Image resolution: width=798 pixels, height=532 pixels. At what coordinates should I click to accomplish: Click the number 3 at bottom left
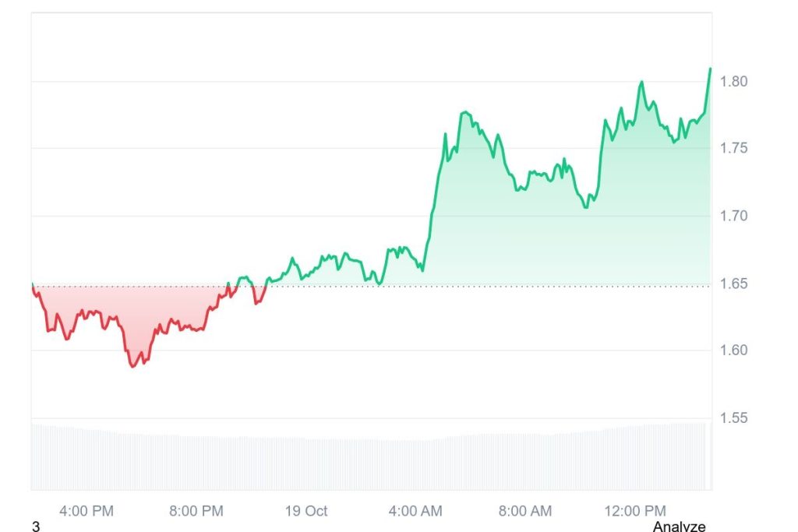35,527
